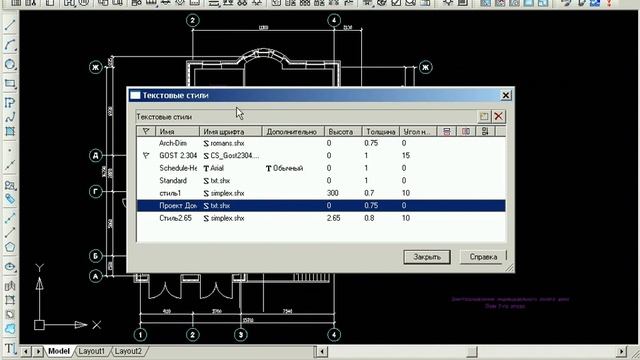Click font cell romans.shx
Viewport: 640px width, 360px height.
pos(224,143)
